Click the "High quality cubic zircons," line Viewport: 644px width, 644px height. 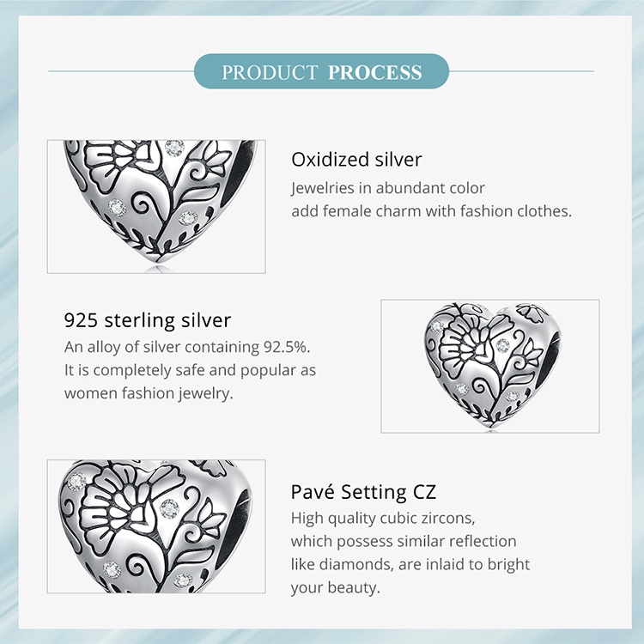pyautogui.click(x=383, y=519)
